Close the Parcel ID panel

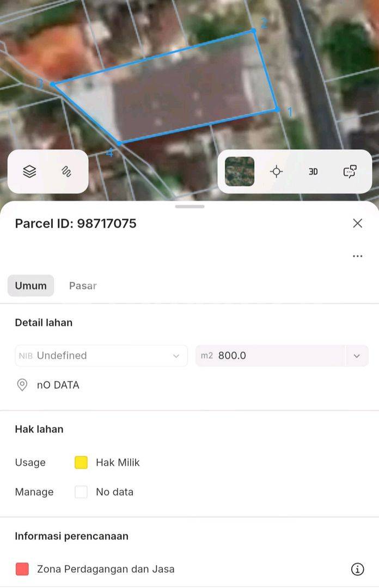point(358,223)
